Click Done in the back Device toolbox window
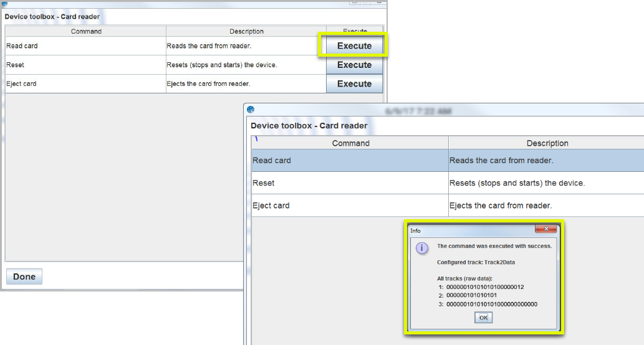The image size is (644, 345). [24, 276]
